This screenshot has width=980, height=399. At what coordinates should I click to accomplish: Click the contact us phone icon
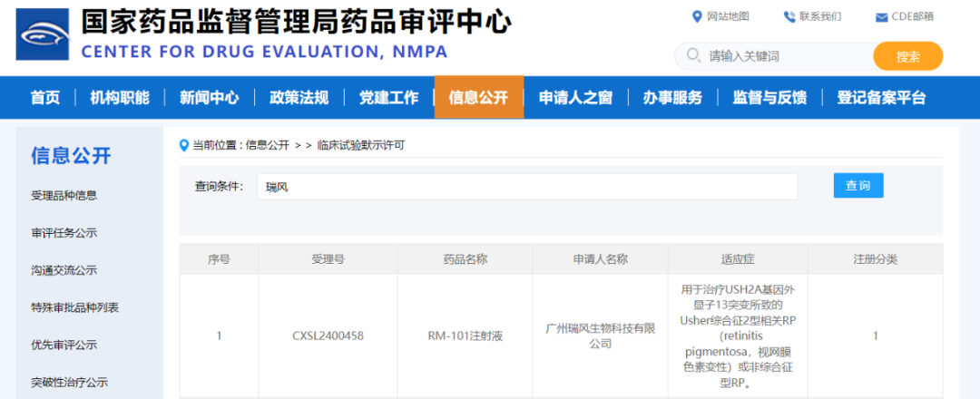(x=789, y=16)
